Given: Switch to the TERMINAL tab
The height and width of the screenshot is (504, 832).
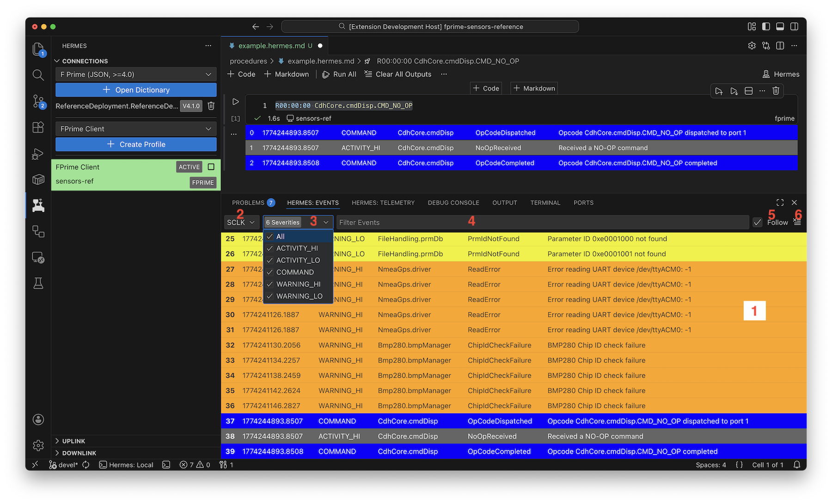Looking at the screenshot, I should pos(545,203).
